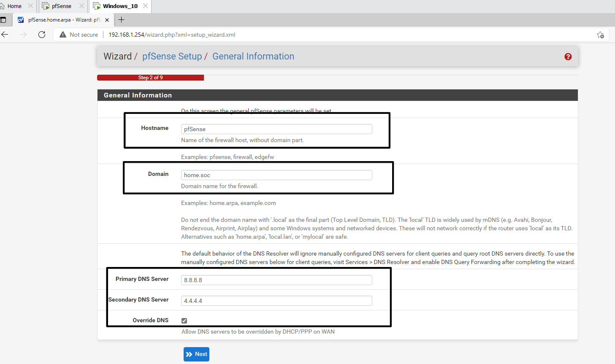This screenshot has width=615, height=364.
Task: Close the Home VM tab
Action: tap(30, 6)
